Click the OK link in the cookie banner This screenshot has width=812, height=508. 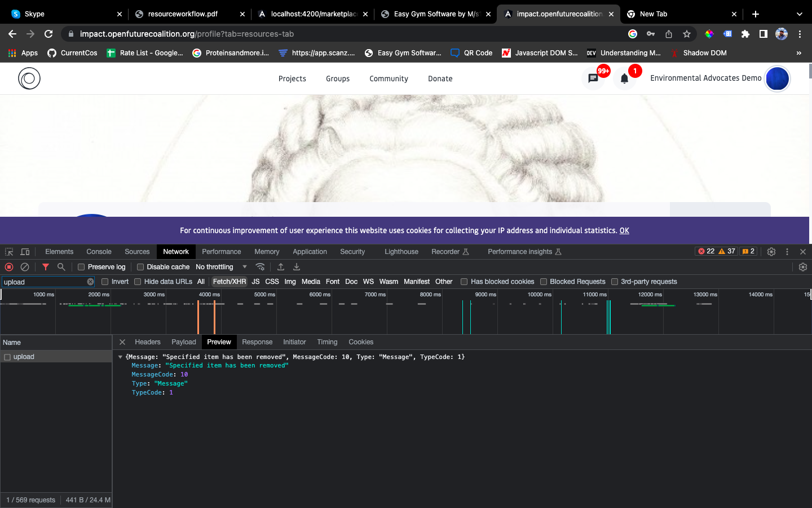[624, 231]
